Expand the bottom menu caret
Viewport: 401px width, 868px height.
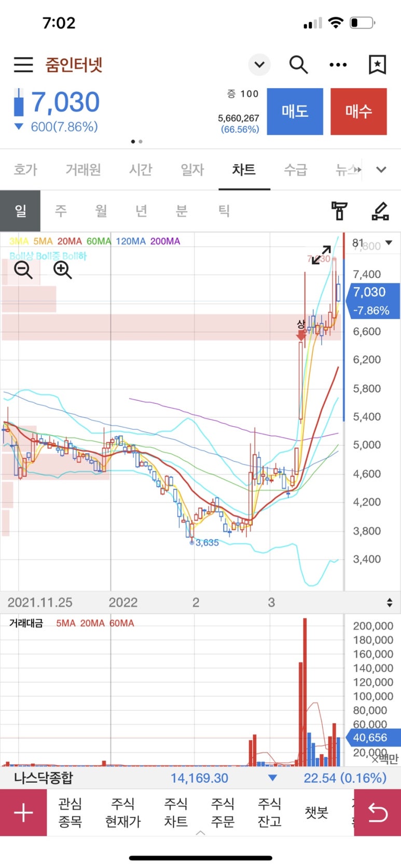point(201,833)
